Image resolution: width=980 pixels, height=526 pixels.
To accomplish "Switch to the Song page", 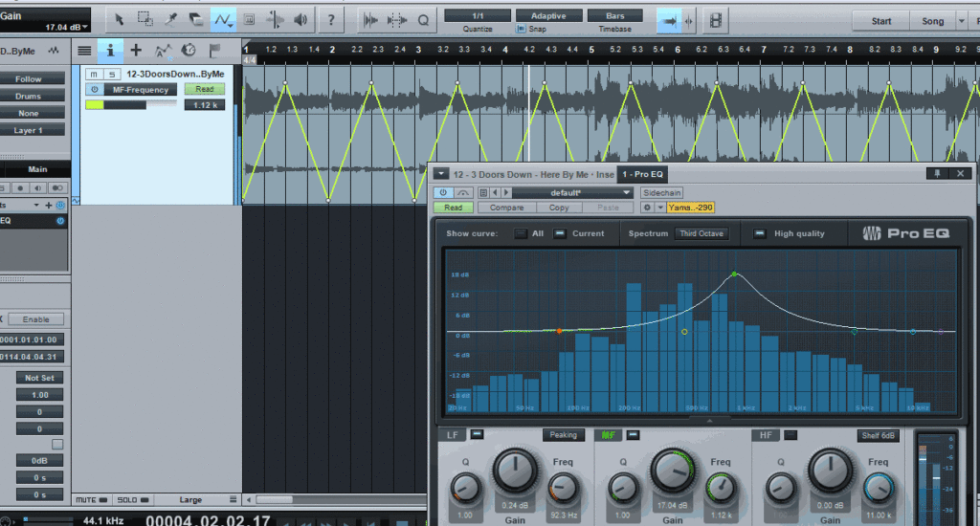I will [x=932, y=21].
